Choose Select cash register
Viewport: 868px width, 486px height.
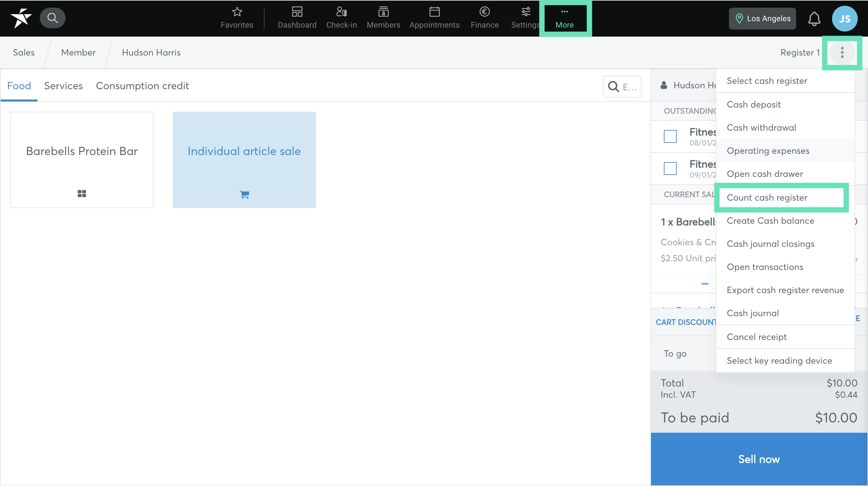(x=785, y=81)
